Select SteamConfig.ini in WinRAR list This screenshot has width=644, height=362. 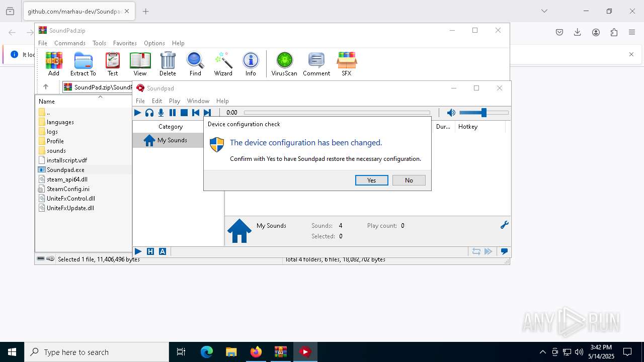click(68, 189)
